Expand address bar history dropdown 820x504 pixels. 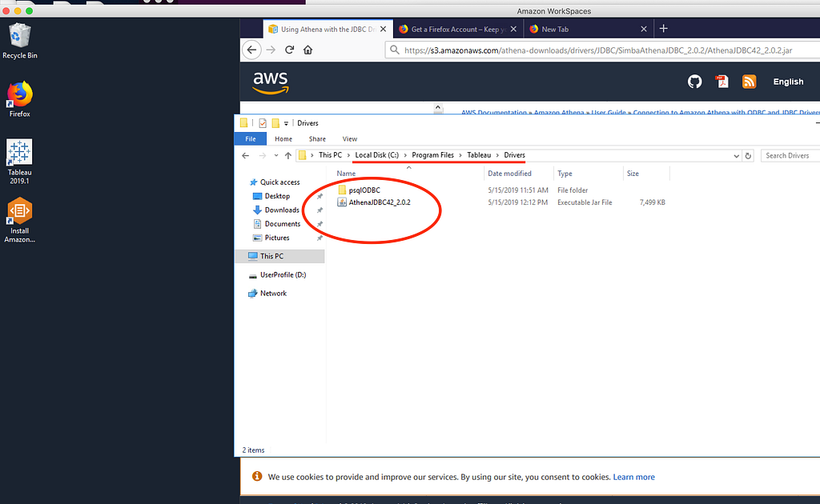point(737,156)
